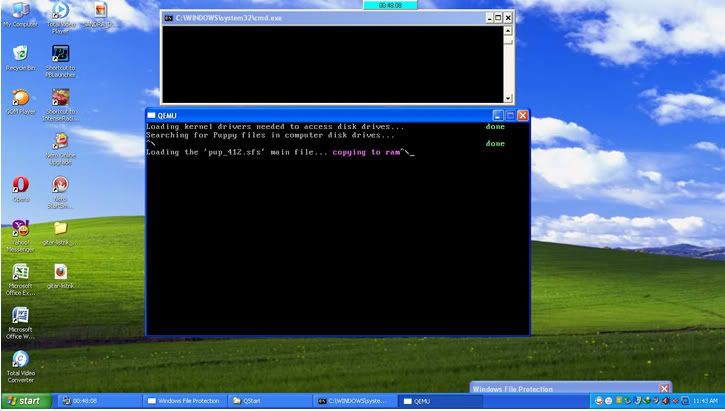Click 'Loading kernel drivers' line in QEMU
725x411 pixels.
coord(275,126)
